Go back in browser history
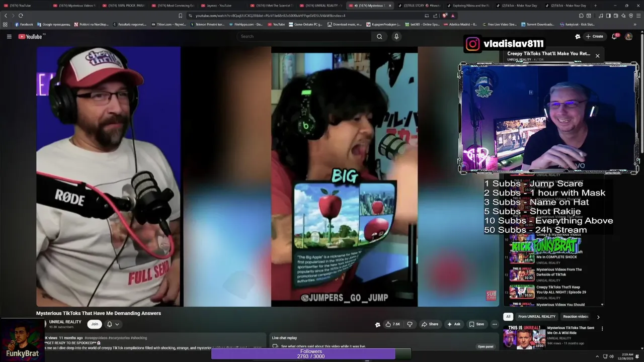The height and width of the screenshot is (362, 644). coord(6,16)
